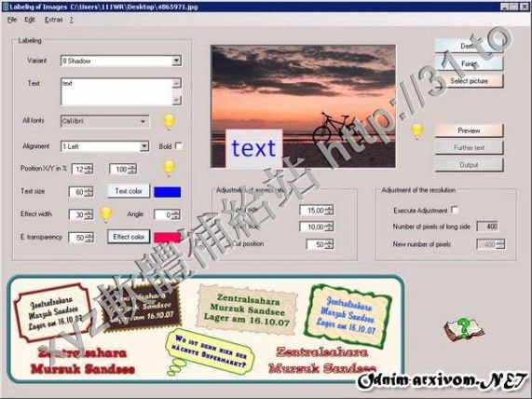Click the Fonts button at the top right
532x399 pixels.
[469, 63]
